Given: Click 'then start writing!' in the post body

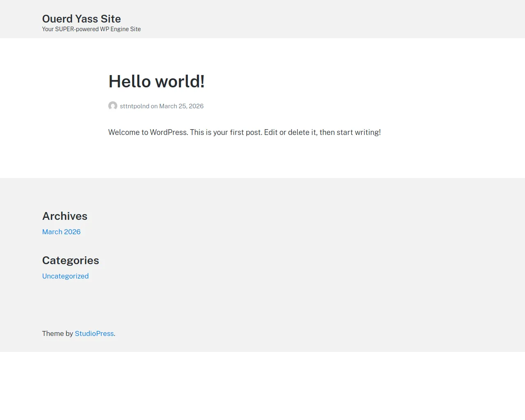Looking at the screenshot, I should point(350,132).
